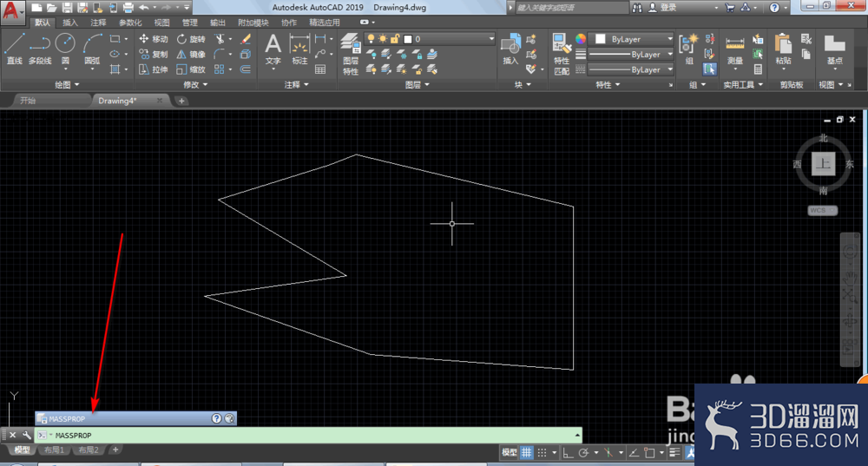The height and width of the screenshot is (466, 868).
Task: Activate the Copy (复制) tool
Action: pos(154,55)
